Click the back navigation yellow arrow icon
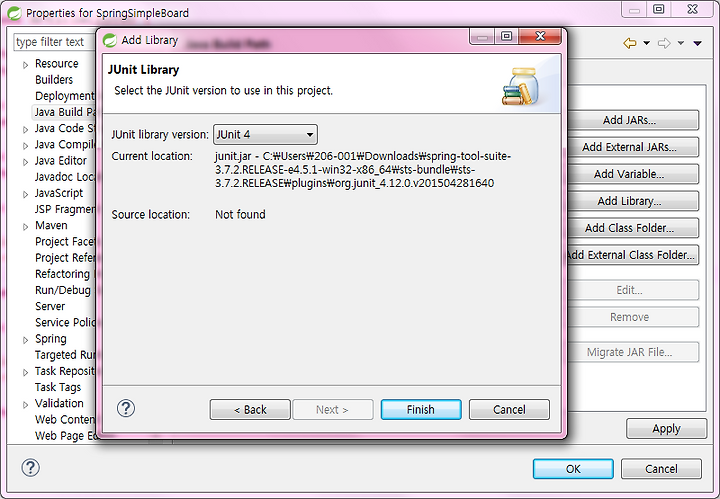 630,43
